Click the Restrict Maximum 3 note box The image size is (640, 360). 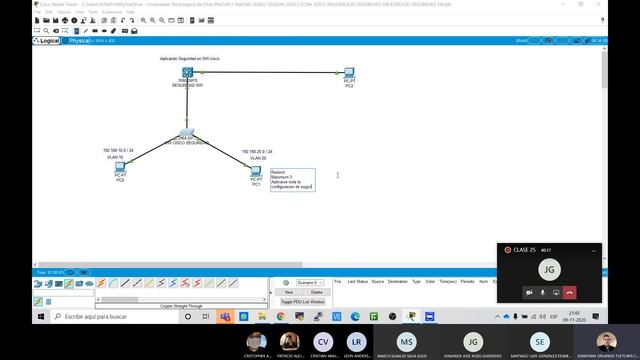pos(293,180)
